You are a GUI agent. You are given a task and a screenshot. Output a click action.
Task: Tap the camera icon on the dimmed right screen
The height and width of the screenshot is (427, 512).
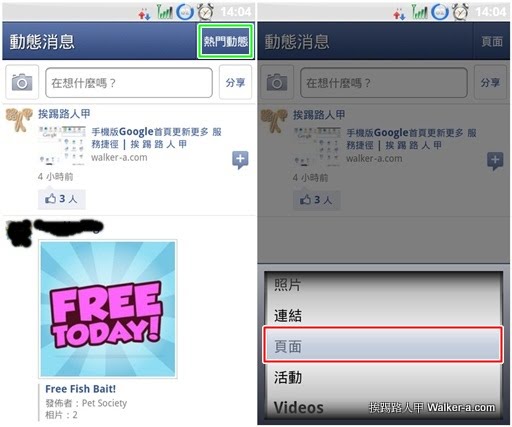[x=277, y=82]
